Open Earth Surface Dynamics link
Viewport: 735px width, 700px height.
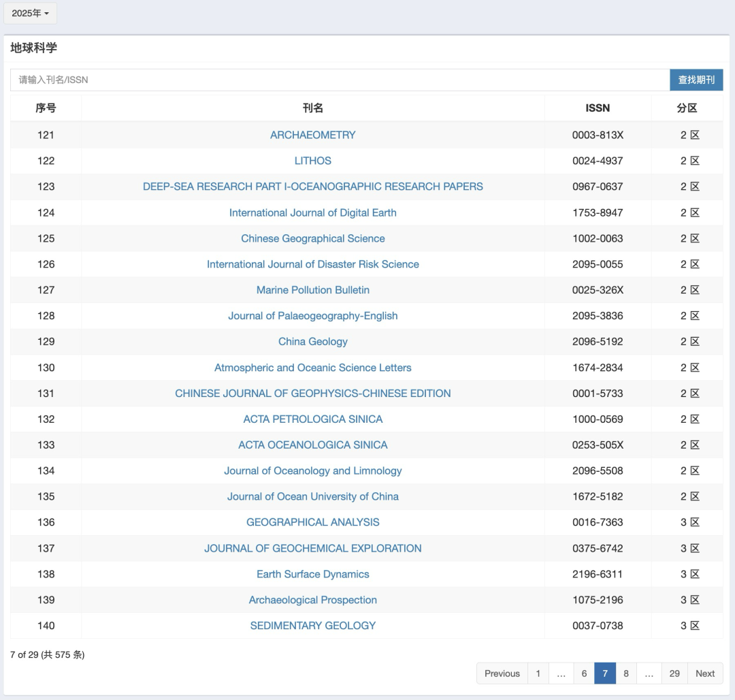coord(312,574)
